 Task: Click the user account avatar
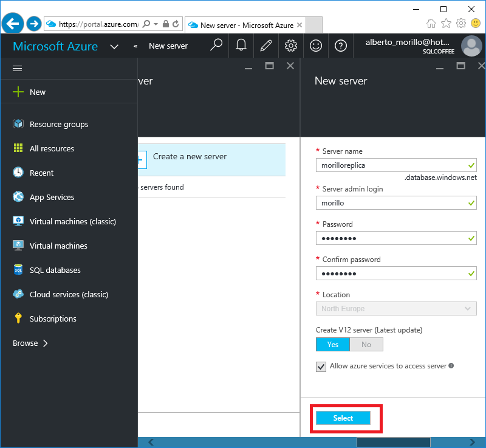[471, 46]
